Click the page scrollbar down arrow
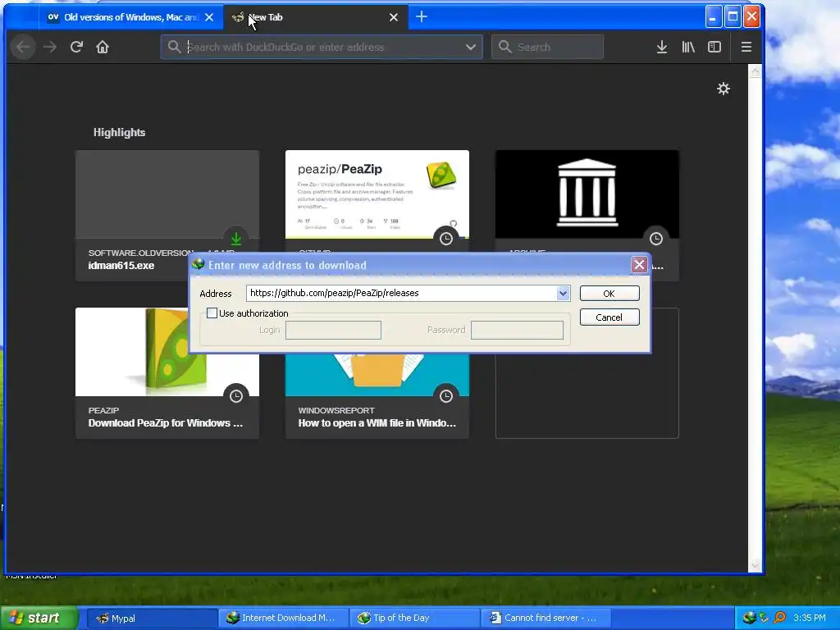 click(x=755, y=564)
